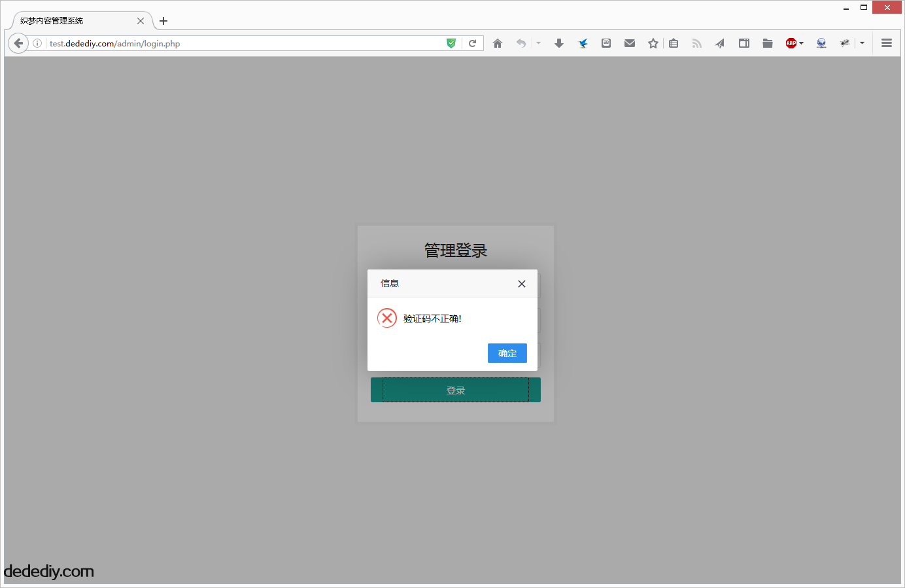Click the green shield security icon
905x588 pixels.
[x=451, y=43]
